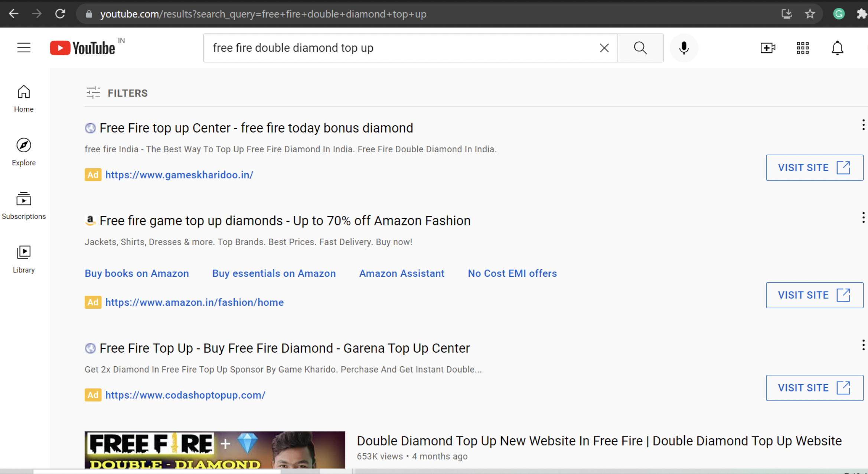Open notifications via the bell icon
Image resolution: width=868 pixels, height=474 pixels.
point(838,48)
